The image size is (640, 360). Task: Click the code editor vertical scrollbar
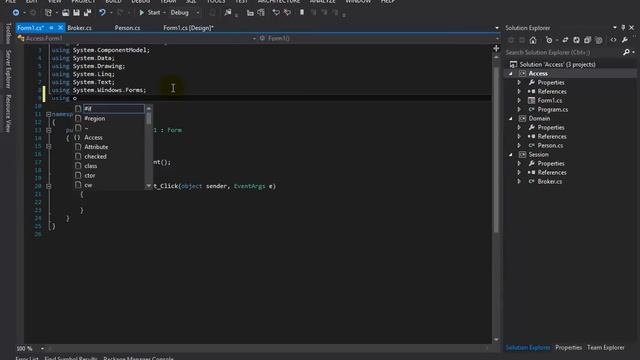click(496, 151)
